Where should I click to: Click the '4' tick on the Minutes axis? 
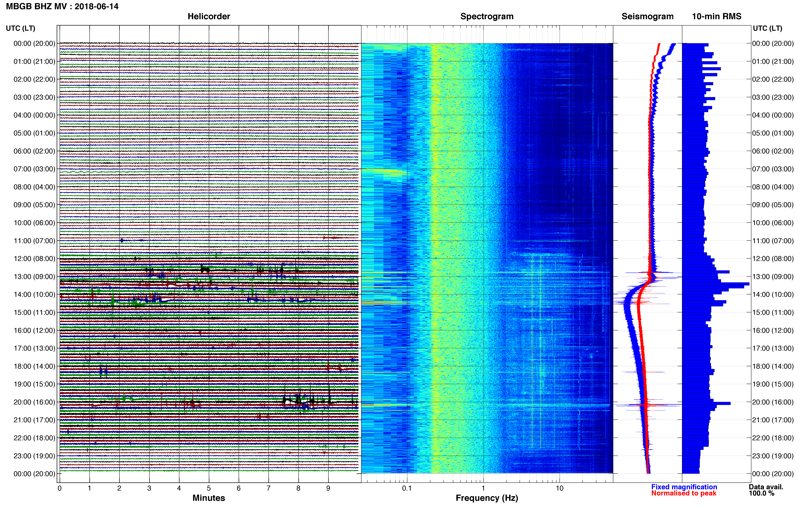179,488
